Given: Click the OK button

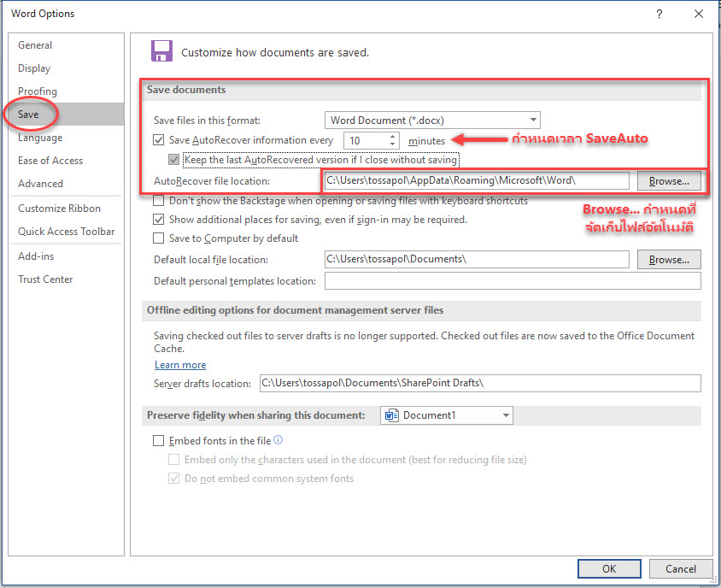Looking at the screenshot, I should [x=609, y=569].
